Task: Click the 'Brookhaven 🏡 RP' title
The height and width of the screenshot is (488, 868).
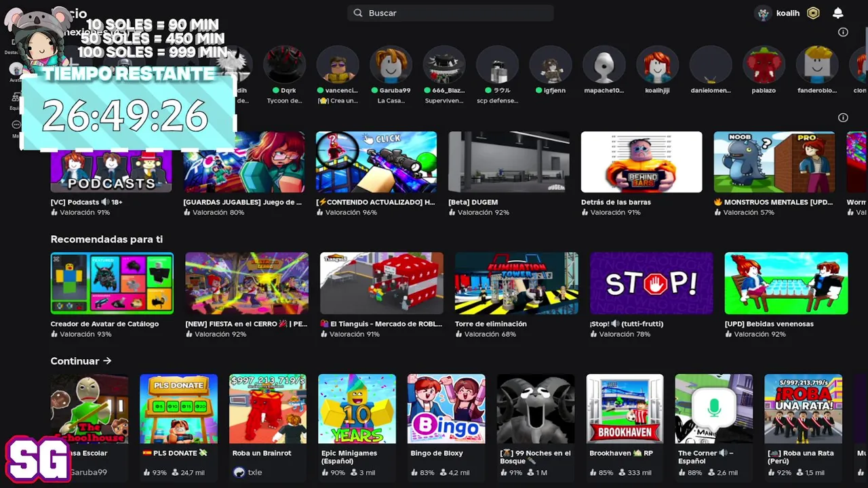Action: point(621,453)
